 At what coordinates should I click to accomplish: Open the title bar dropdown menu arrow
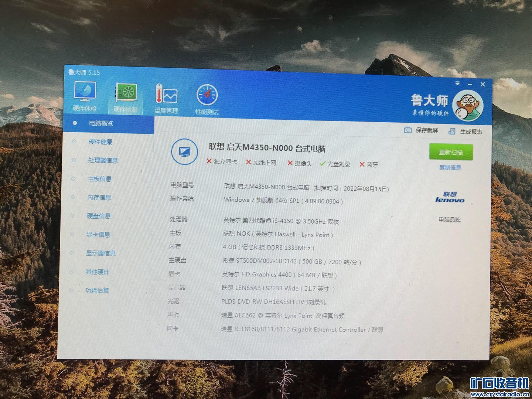pyautogui.click(x=457, y=83)
